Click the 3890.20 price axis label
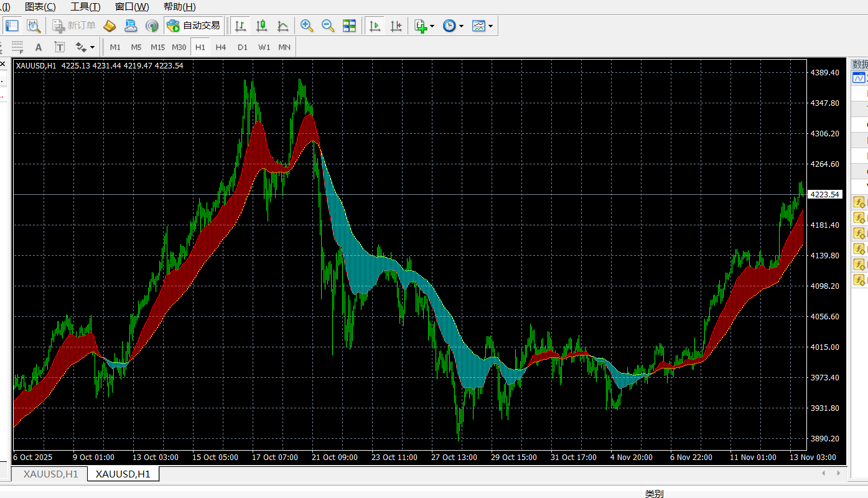Viewport: 868px width, 498px height. pos(824,438)
